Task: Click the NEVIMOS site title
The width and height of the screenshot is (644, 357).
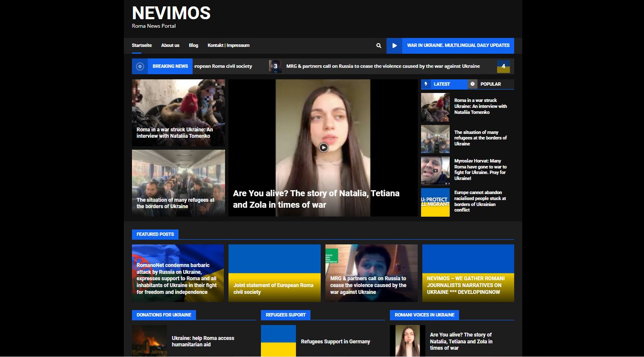Action: [x=171, y=13]
